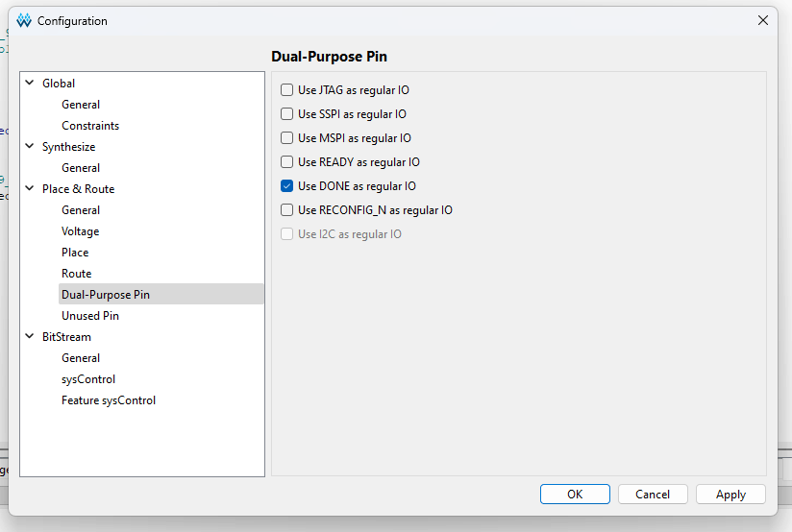Screen dimensions: 792x532
Task: Collapse the Global tree section
Action: [x=30, y=83]
